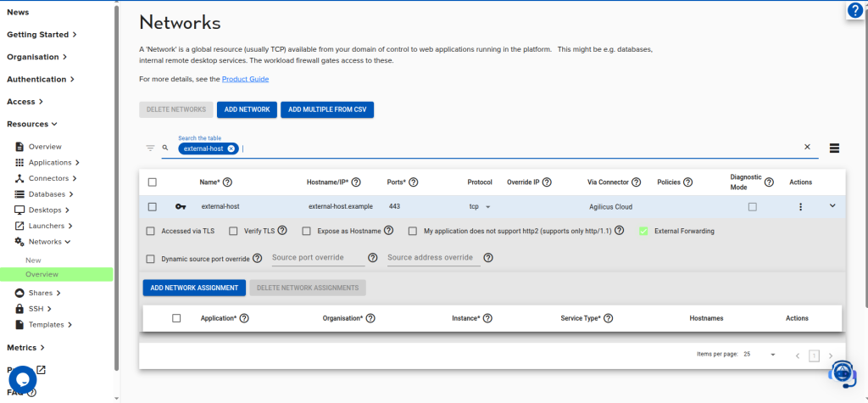Click the key icon in external-host row
This screenshot has height=403, width=868.
[x=181, y=207]
